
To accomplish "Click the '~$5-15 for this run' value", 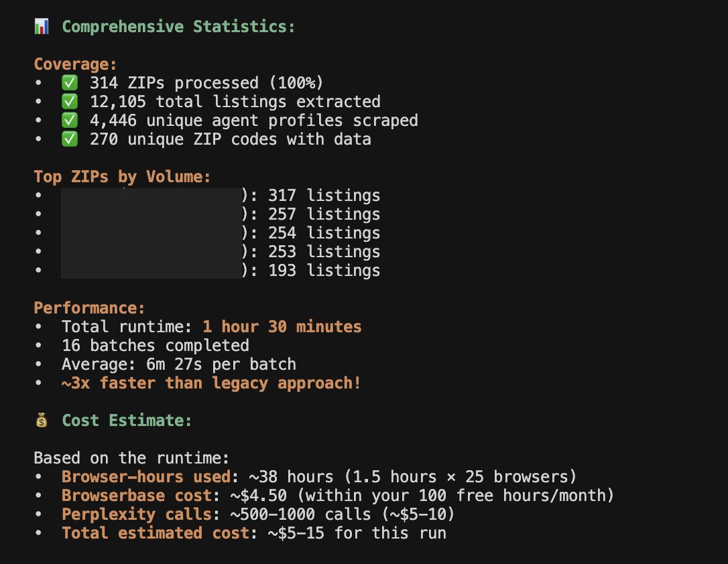I will click(x=357, y=533).
